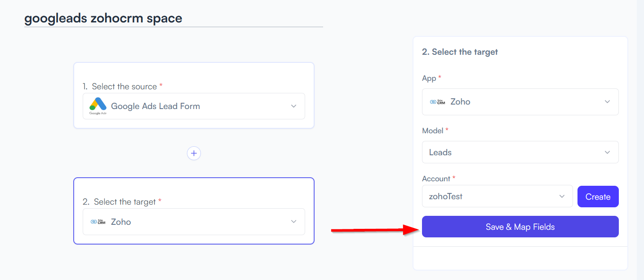Open the Model dropdown showing Leads
Screen dimensions: 644x280
520,152
